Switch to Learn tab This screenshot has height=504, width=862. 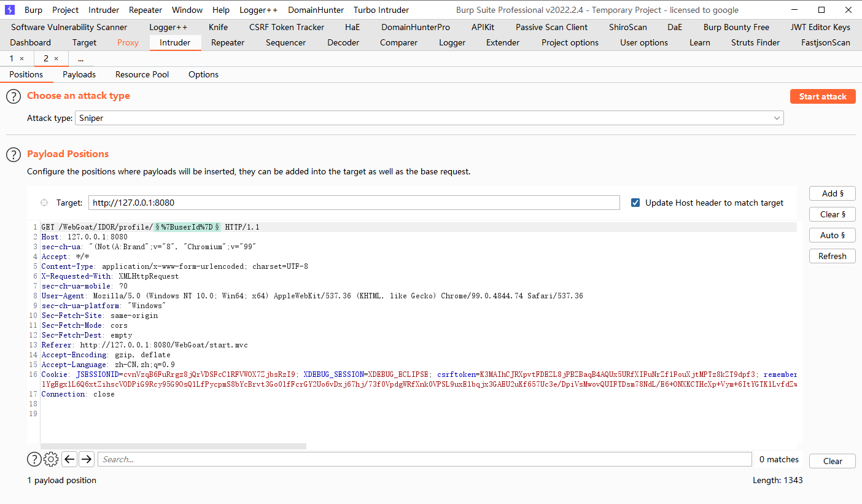[699, 42]
